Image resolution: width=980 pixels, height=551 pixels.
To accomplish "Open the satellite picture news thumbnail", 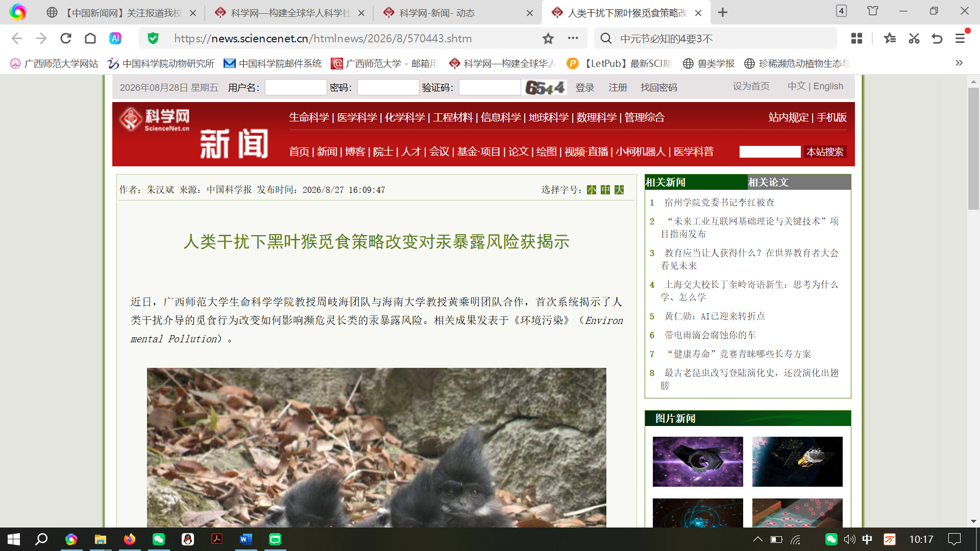I will click(x=797, y=462).
